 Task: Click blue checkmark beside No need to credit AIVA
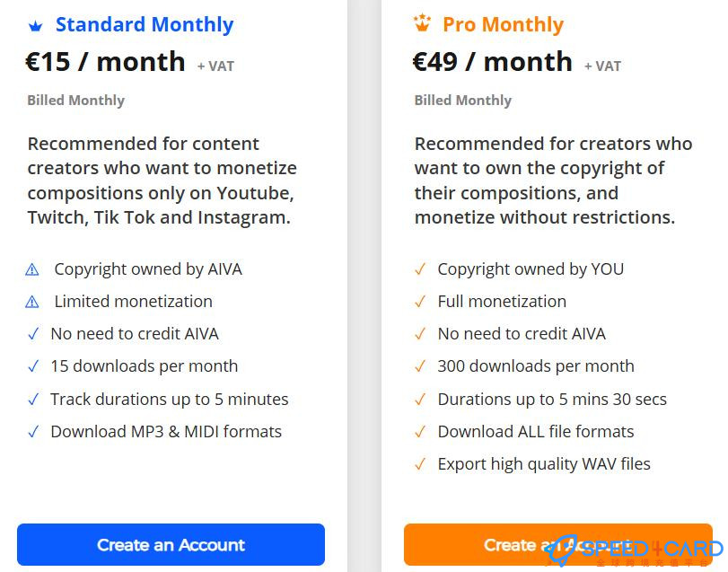click(33, 334)
